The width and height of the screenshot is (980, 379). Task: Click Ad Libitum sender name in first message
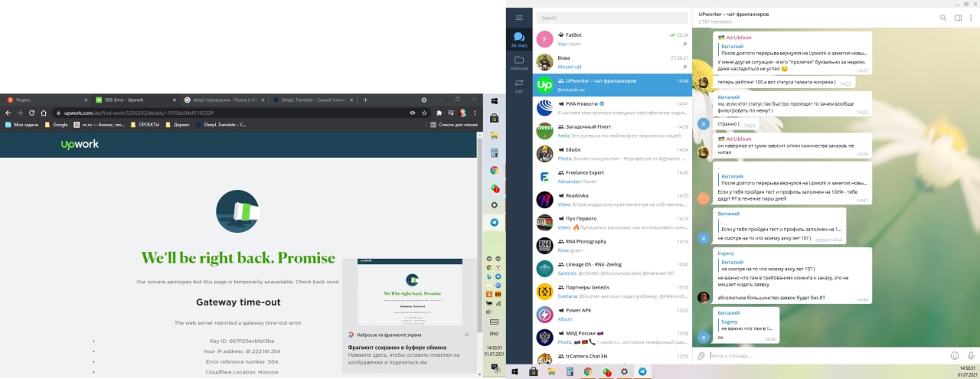click(x=738, y=37)
